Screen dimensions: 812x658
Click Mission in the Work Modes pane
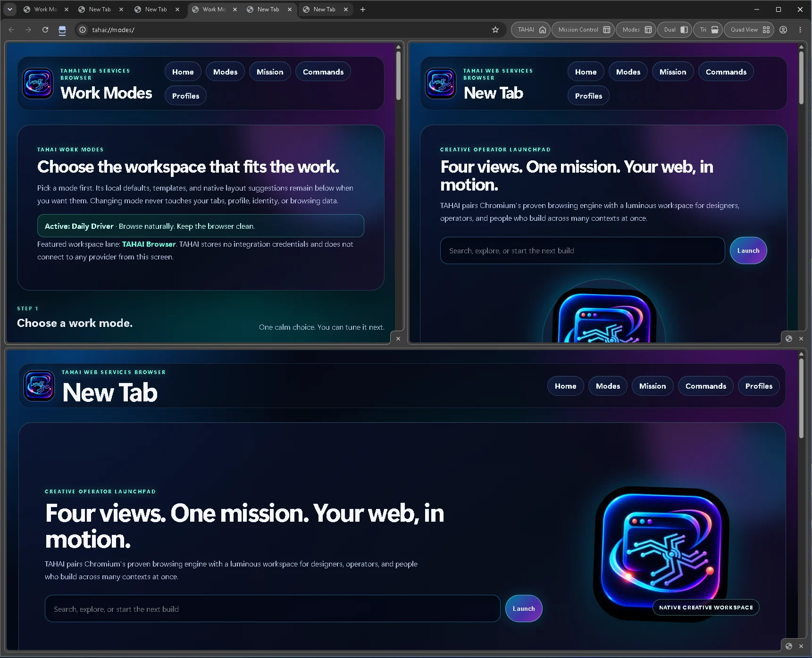(270, 72)
